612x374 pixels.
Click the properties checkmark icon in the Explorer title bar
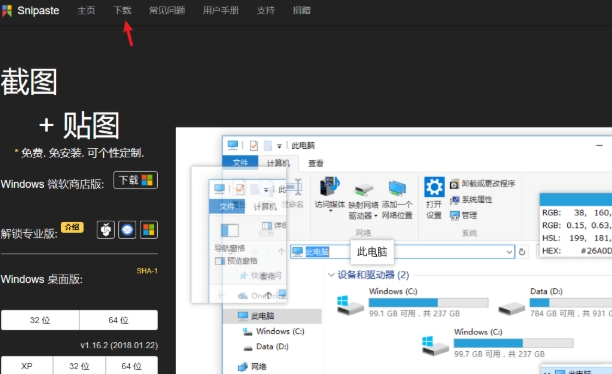point(254,146)
